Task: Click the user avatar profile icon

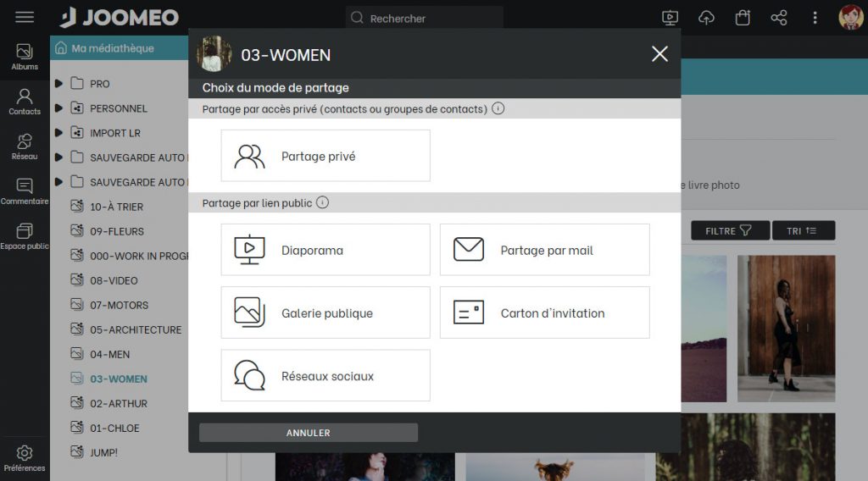Action: (x=850, y=18)
